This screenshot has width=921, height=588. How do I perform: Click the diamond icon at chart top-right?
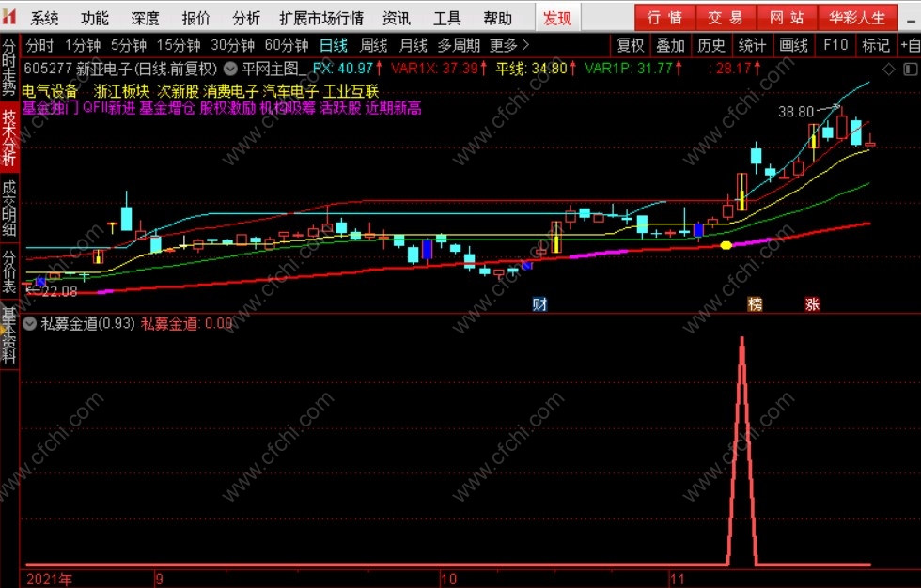tap(889, 70)
